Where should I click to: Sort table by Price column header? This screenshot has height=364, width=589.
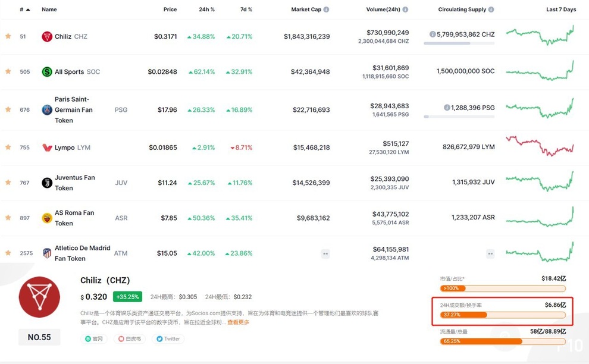point(170,10)
